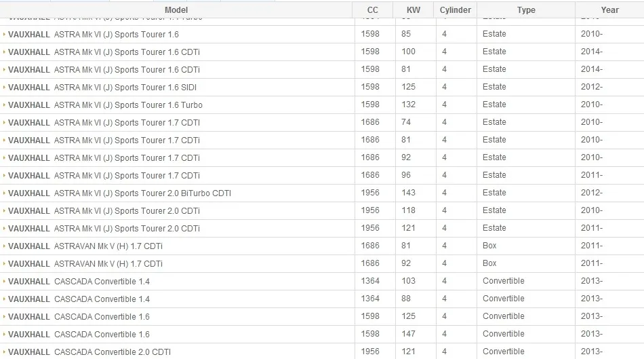644x359 pixels.
Task: Sort by the CC column header
Action: point(373,10)
